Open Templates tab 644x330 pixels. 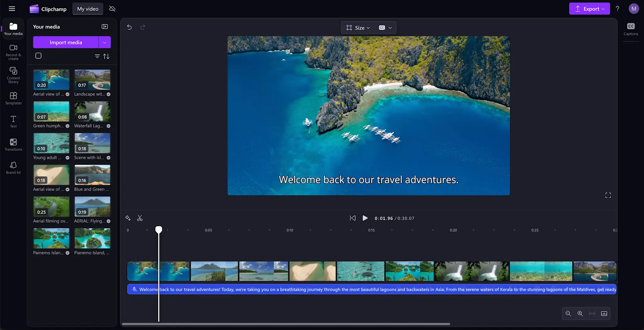[x=13, y=98]
